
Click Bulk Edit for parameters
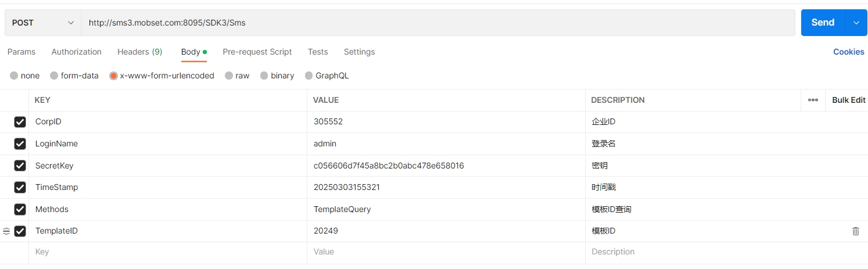[x=848, y=100]
